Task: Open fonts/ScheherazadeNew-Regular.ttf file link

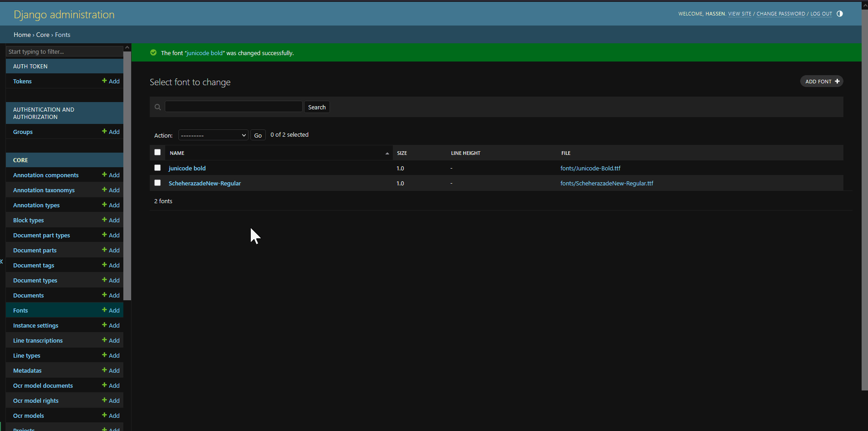Action: click(x=607, y=183)
